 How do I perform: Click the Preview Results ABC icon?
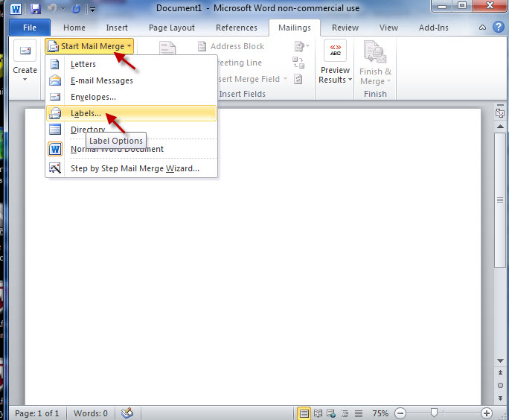(x=336, y=51)
